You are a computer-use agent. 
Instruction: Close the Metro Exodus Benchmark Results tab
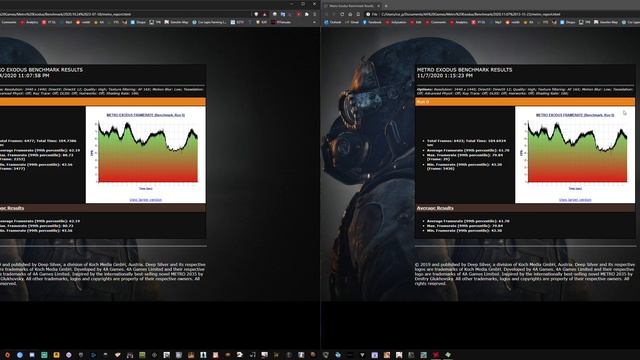[x=378, y=6]
